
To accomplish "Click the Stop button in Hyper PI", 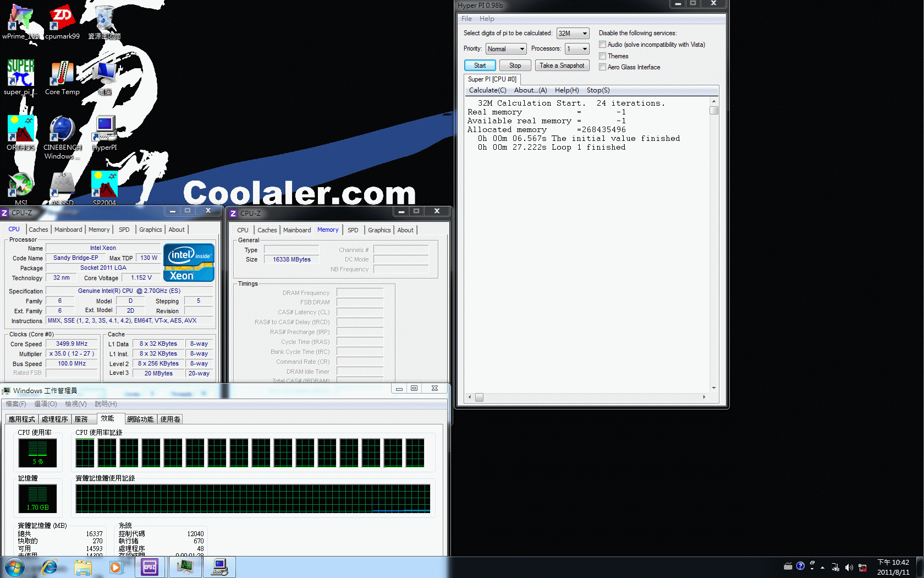I will coord(515,66).
